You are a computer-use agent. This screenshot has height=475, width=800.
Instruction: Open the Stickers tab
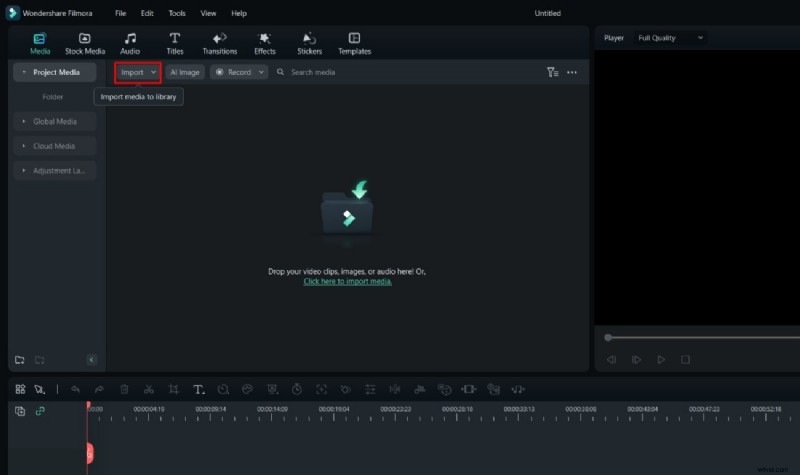click(x=309, y=44)
